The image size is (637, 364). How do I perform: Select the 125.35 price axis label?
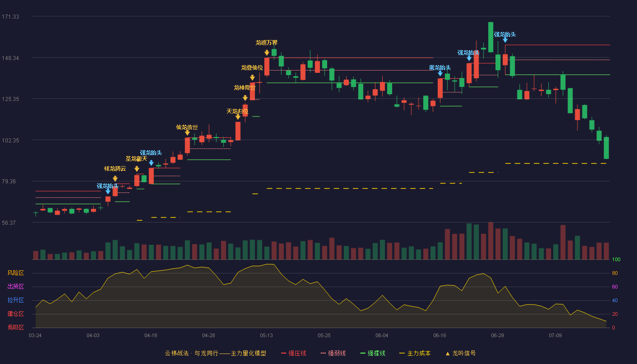[x=10, y=99]
